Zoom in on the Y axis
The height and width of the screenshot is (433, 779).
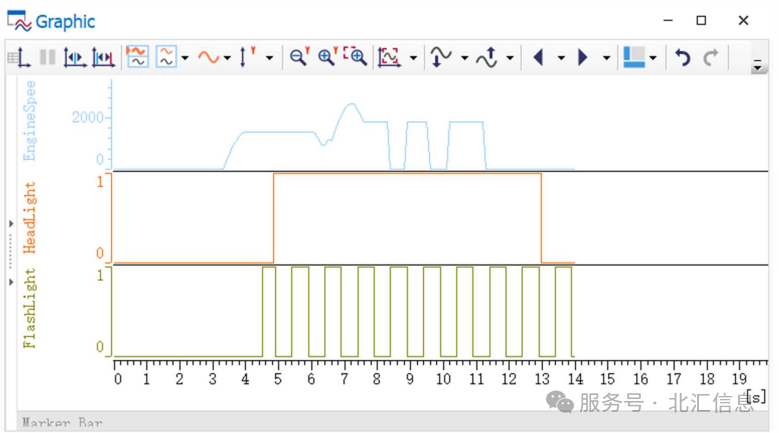coord(328,57)
